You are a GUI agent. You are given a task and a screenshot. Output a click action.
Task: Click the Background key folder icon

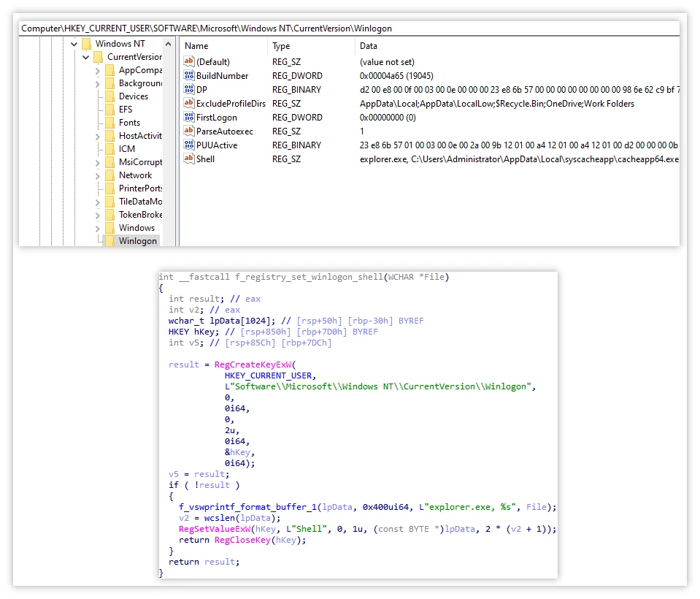109,83
